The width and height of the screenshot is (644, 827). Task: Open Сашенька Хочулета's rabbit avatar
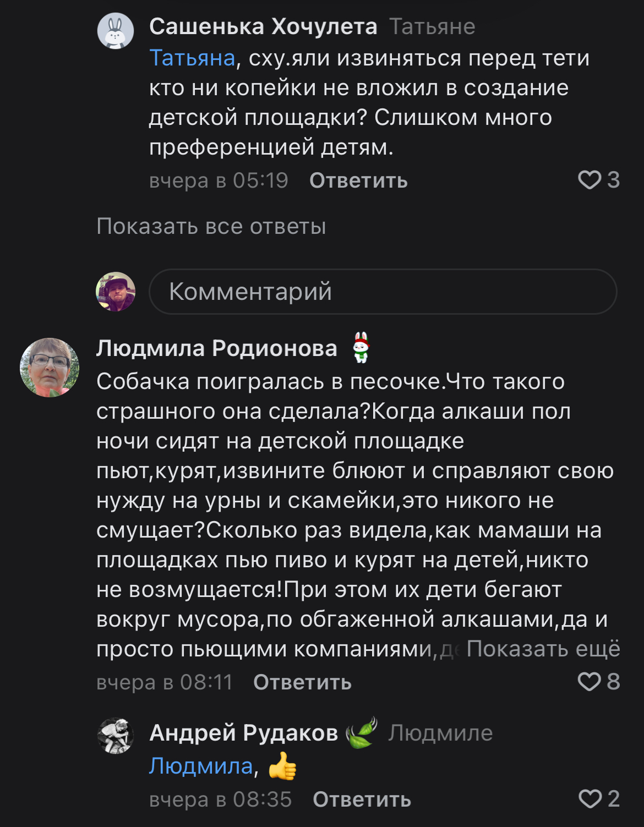[116, 31]
